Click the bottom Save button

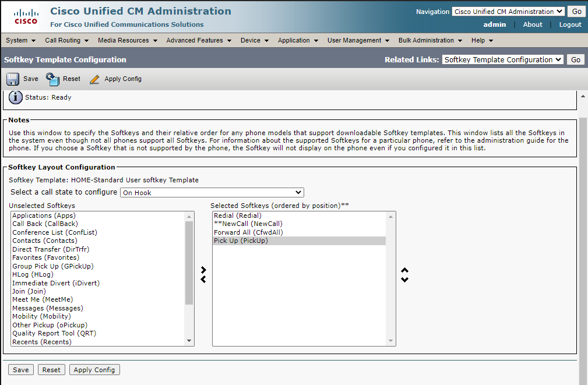coord(21,370)
